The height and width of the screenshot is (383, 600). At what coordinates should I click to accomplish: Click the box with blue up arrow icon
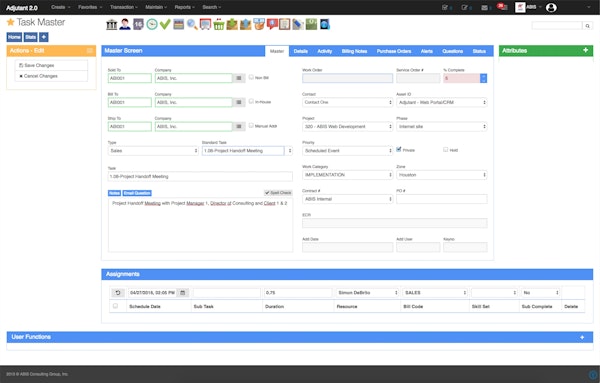[245, 24]
